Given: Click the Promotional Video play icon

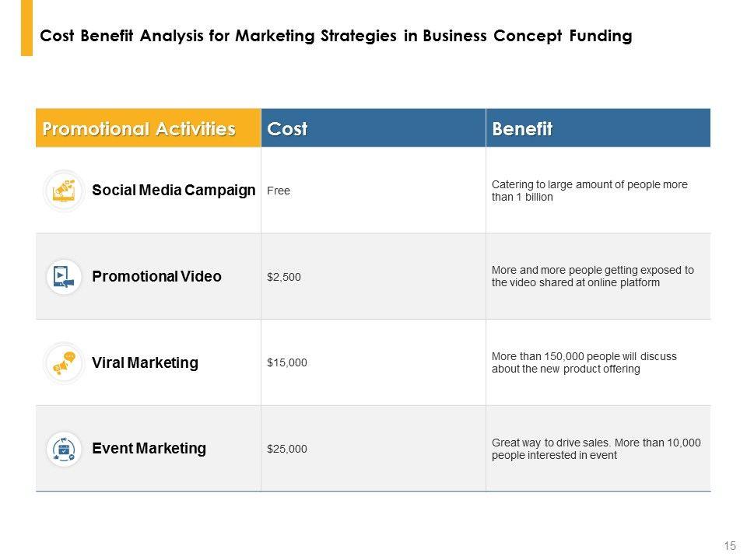Looking at the screenshot, I should tap(64, 276).
